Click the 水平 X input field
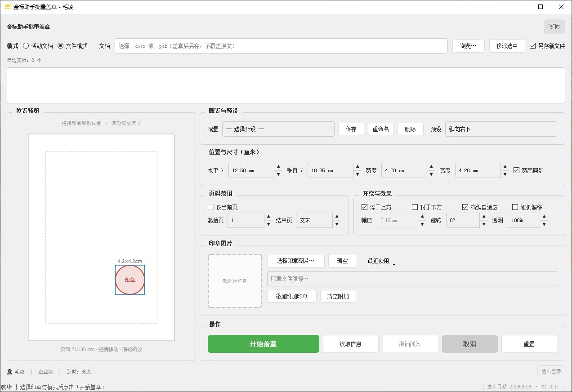This screenshot has height=392, width=572. click(x=251, y=170)
